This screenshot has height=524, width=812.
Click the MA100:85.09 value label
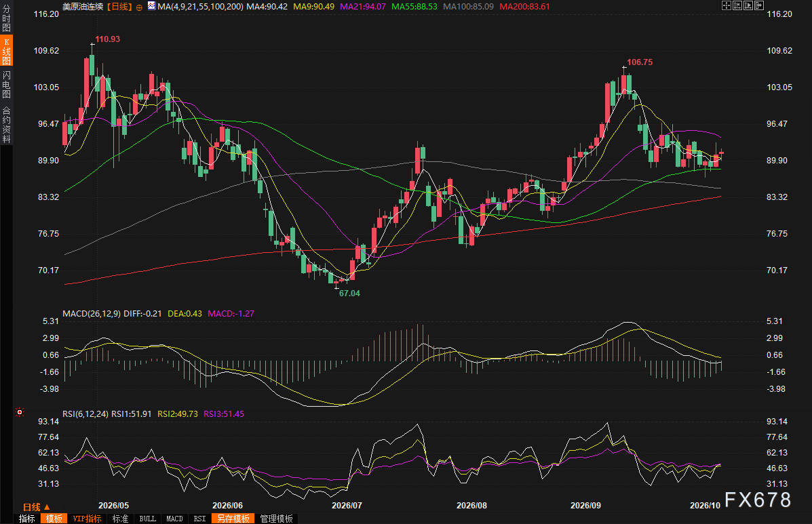(469, 7)
